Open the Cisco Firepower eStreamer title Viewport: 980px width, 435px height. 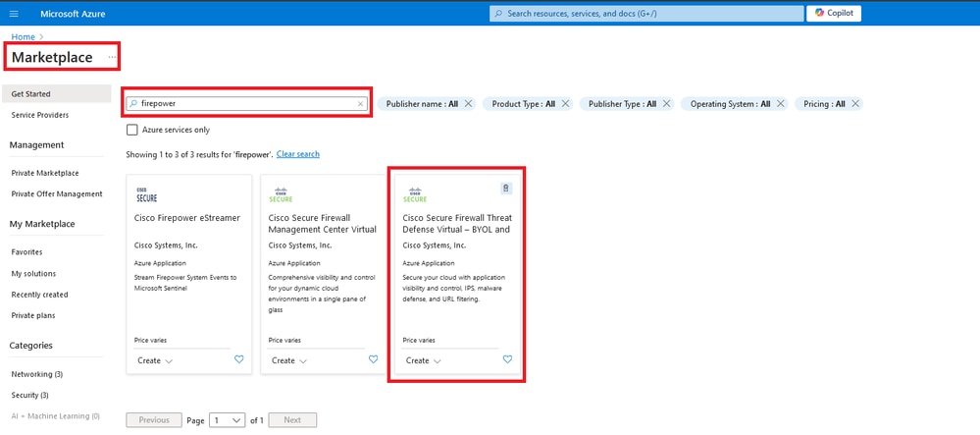click(187, 218)
